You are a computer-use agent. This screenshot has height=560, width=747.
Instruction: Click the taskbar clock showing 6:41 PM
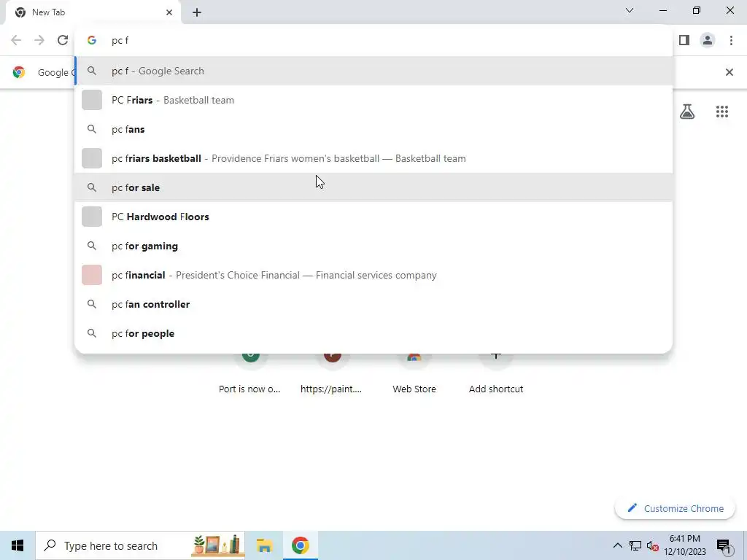[684, 545]
